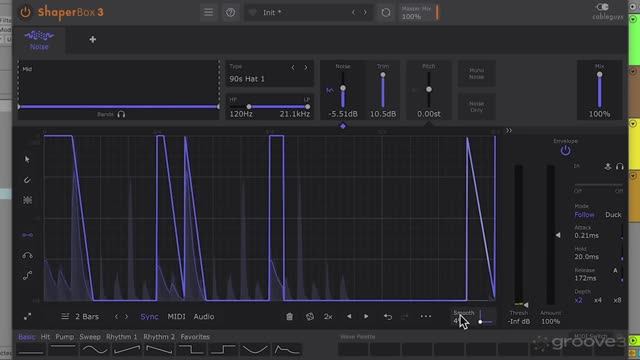The height and width of the screenshot is (360, 640).
Task: Adjust the Pitch slider handle
Action: [429, 89]
